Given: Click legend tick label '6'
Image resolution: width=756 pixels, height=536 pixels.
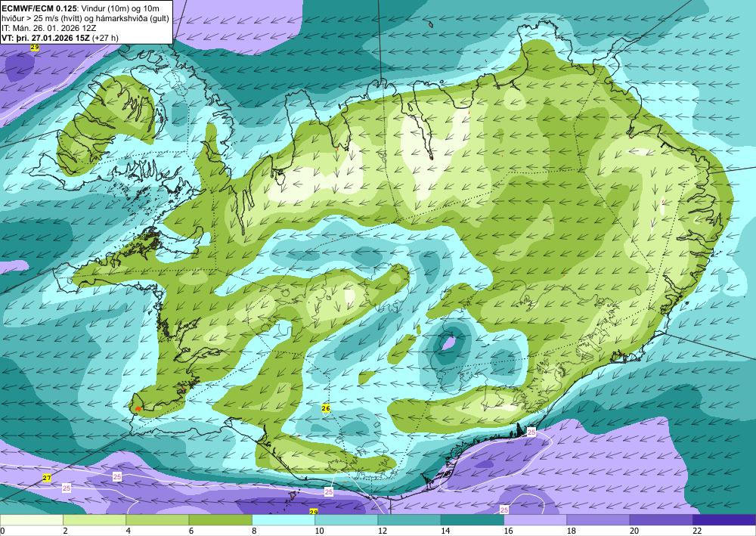Looking at the screenshot, I should (x=191, y=531).
